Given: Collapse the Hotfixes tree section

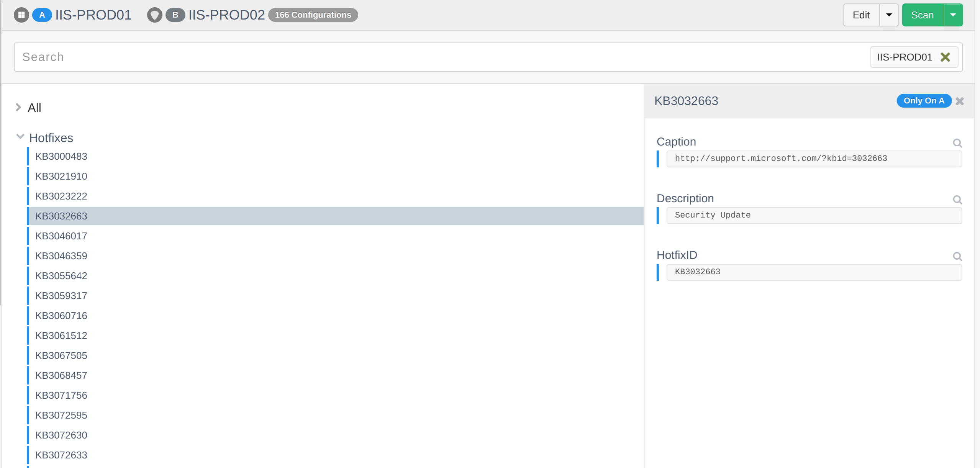Looking at the screenshot, I should click(20, 136).
